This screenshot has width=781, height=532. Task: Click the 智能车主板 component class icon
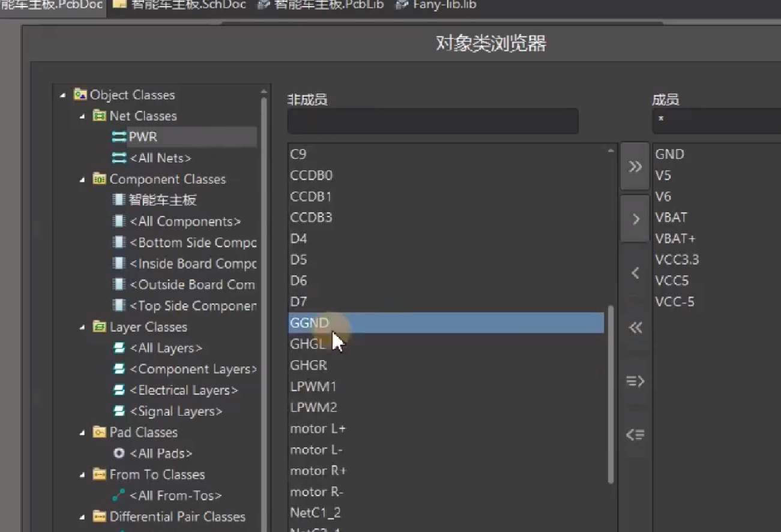(118, 200)
